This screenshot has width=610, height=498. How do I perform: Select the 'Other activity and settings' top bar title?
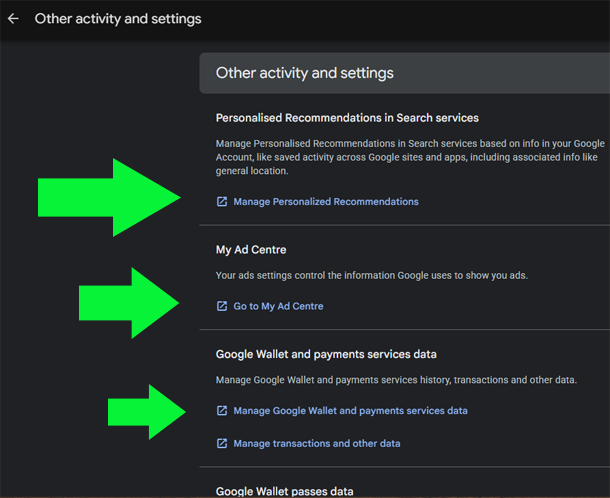118,19
